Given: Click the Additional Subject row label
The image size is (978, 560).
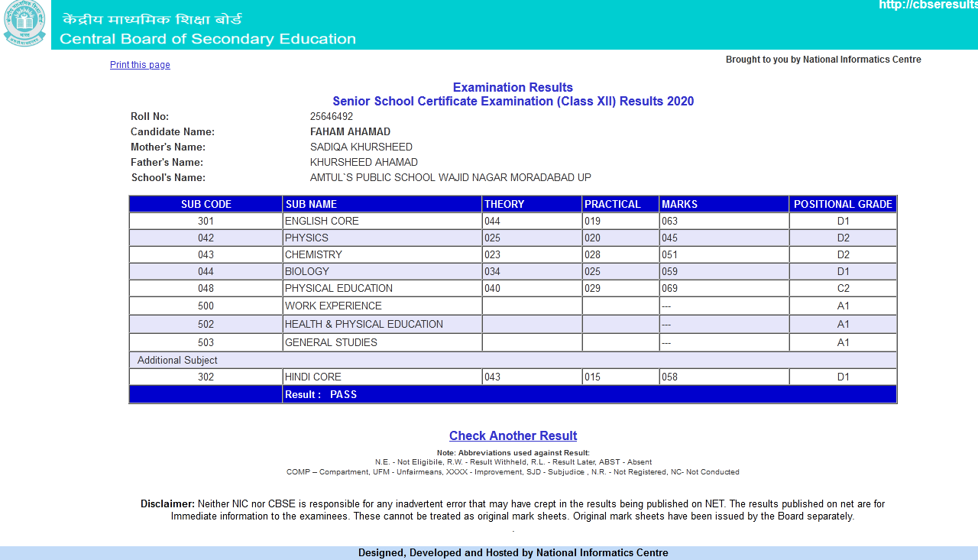Looking at the screenshot, I should pyautogui.click(x=177, y=360).
